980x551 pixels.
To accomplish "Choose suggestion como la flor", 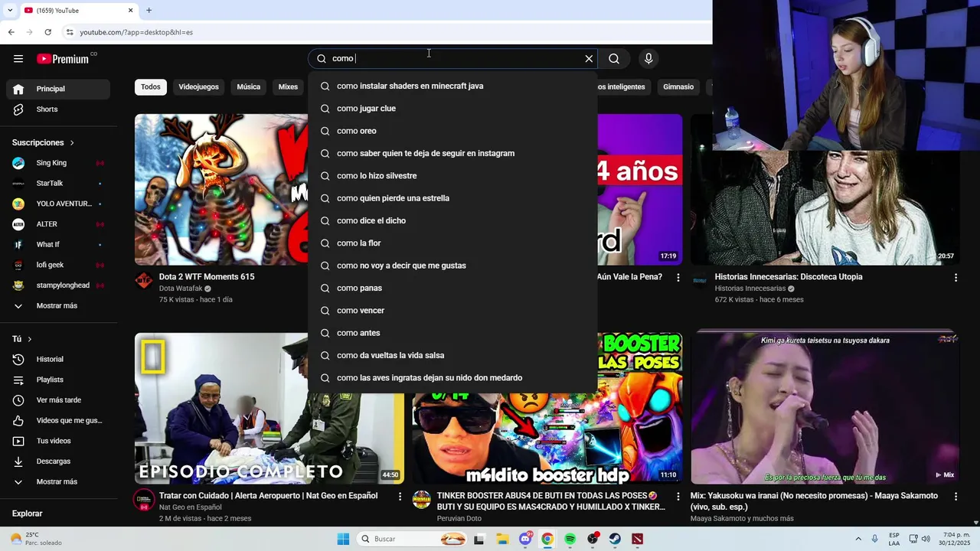I will coord(452,243).
